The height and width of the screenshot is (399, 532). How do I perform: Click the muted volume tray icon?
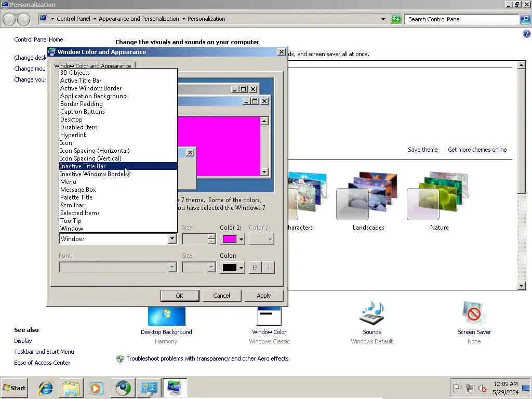(482, 388)
